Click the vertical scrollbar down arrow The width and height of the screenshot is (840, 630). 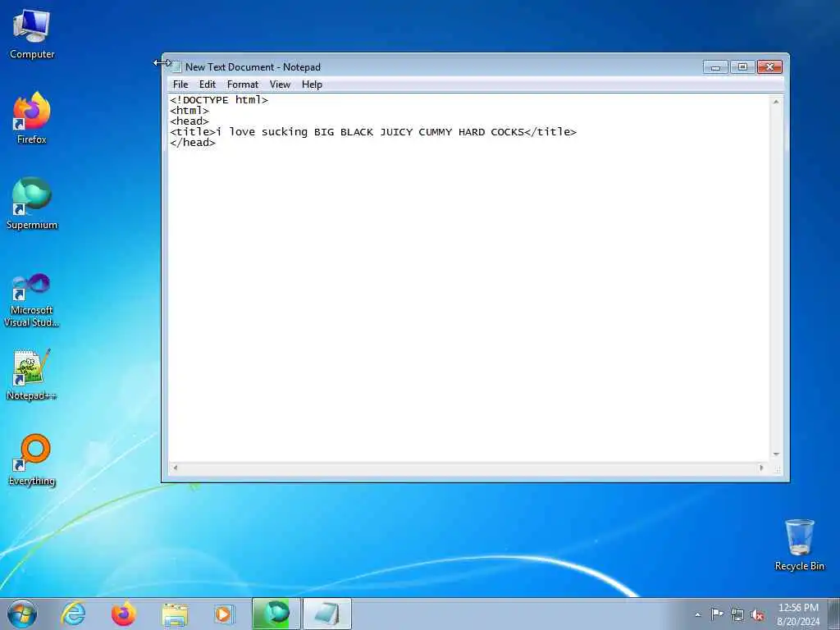[x=776, y=454]
